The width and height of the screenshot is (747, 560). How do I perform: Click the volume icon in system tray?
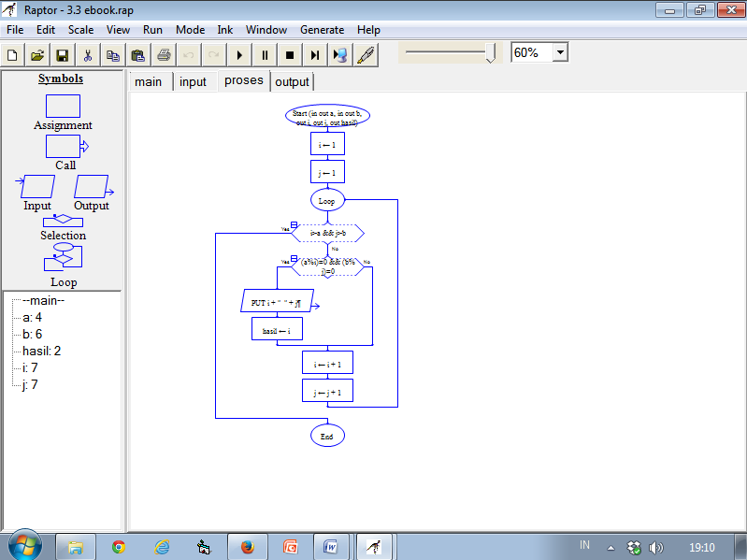[656, 548]
